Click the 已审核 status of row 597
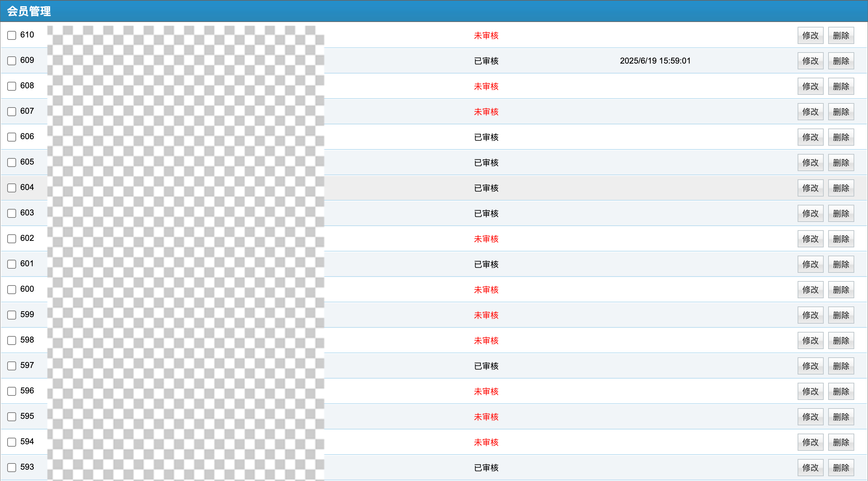 click(486, 366)
